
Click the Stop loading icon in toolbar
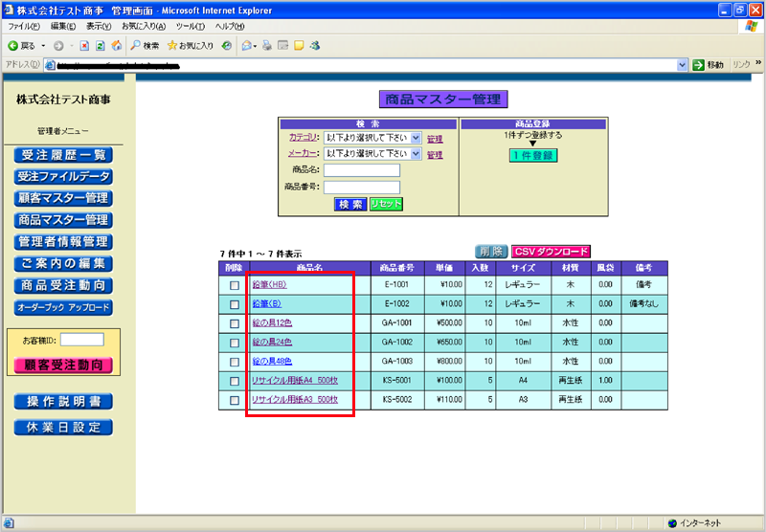84,45
